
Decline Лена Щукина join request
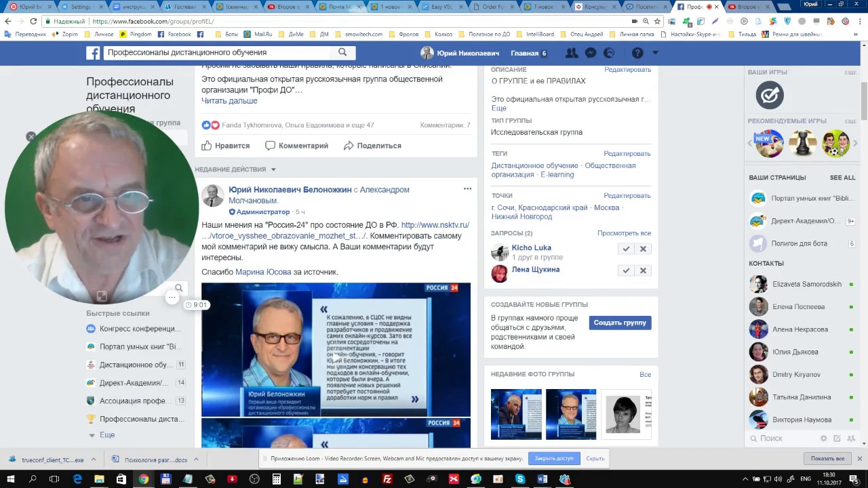tap(644, 270)
